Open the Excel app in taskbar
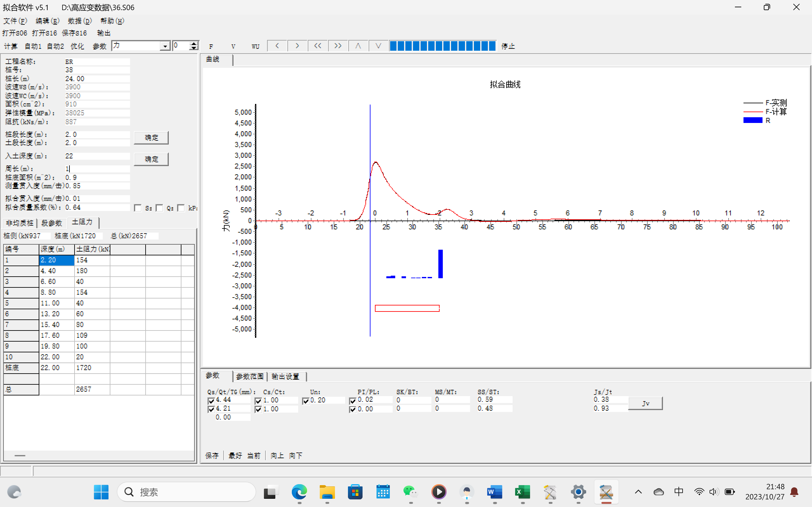Viewport: 812px width, 507px height. tap(522, 492)
